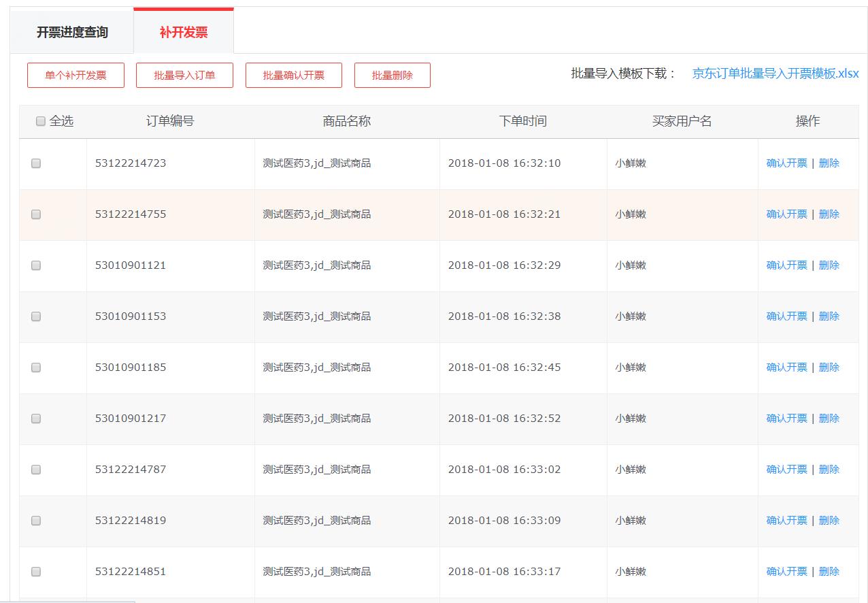The width and height of the screenshot is (868, 603).
Task: Click order number 53122214723
Action: coord(131,163)
